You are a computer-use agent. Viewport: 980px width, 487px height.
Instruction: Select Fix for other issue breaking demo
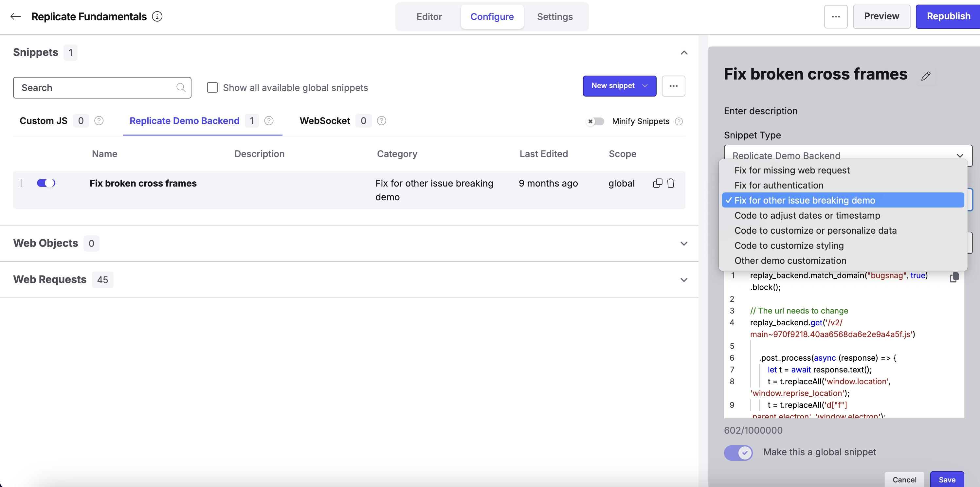coord(843,200)
